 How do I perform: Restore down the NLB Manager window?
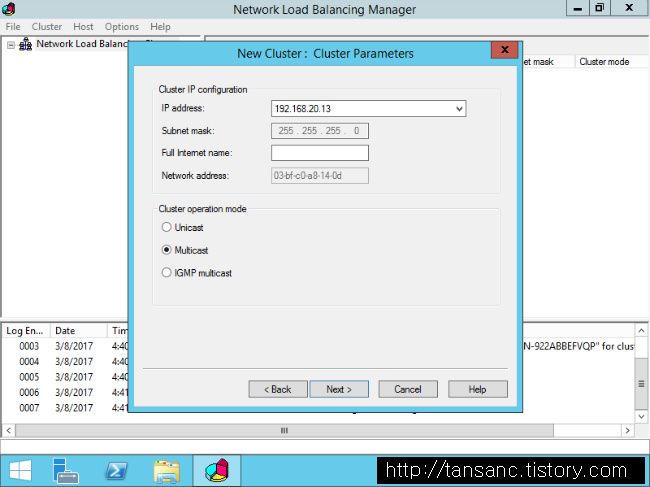point(599,8)
